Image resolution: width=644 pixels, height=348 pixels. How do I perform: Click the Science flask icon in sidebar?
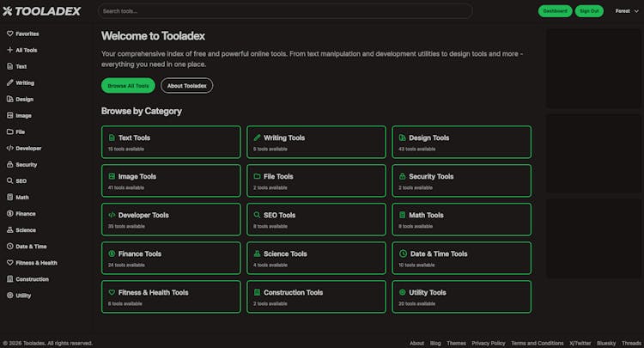[x=10, y=229]
